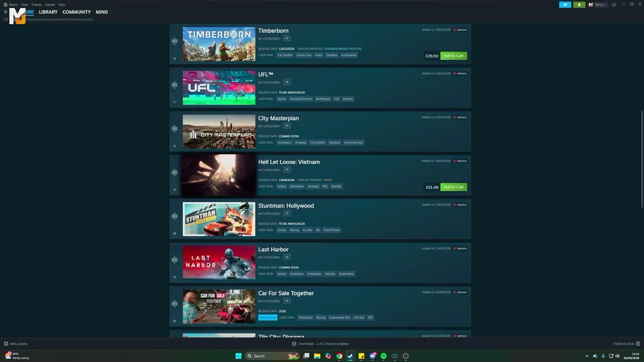Open the green notifications bell
The height and width of the screenshot is (362, 644).
[579, 5]
